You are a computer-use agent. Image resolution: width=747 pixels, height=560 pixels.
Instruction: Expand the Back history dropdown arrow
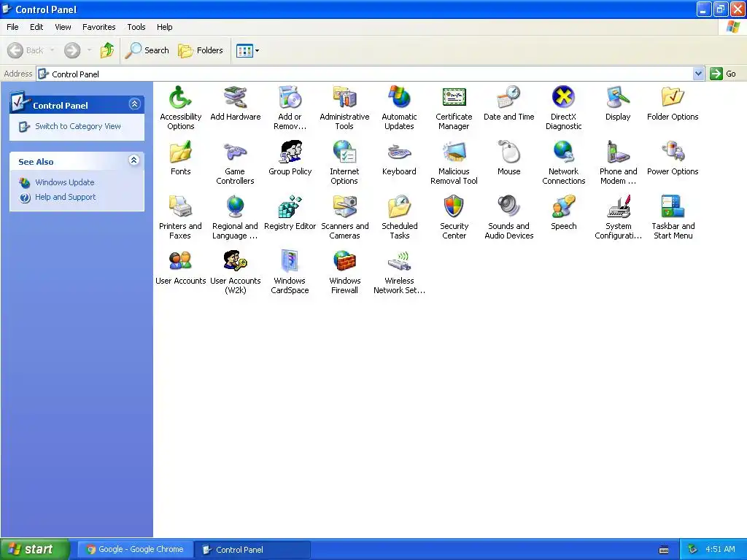pyautogui.click(x=52, y=50)
